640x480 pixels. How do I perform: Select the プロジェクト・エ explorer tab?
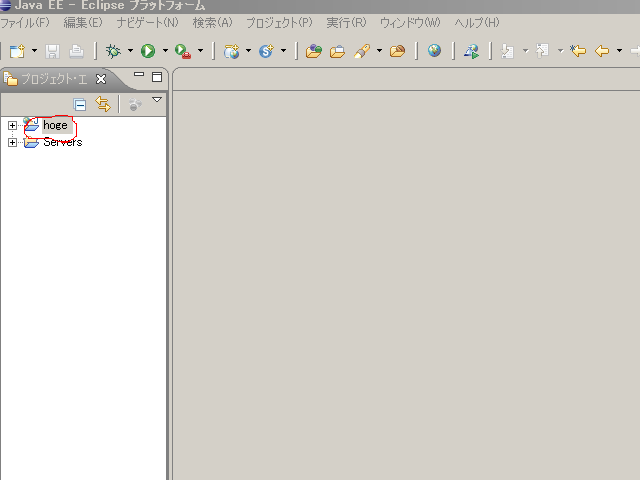coord(53,79)
